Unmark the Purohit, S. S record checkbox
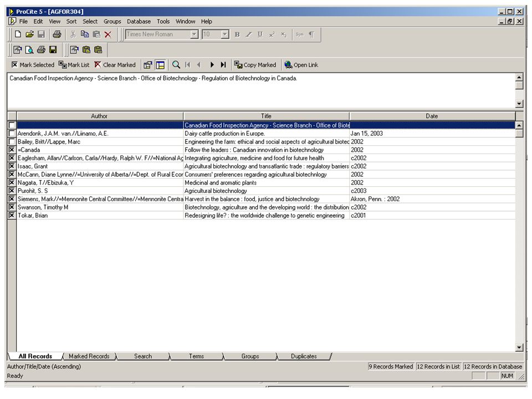 click(x=12, y=191)
